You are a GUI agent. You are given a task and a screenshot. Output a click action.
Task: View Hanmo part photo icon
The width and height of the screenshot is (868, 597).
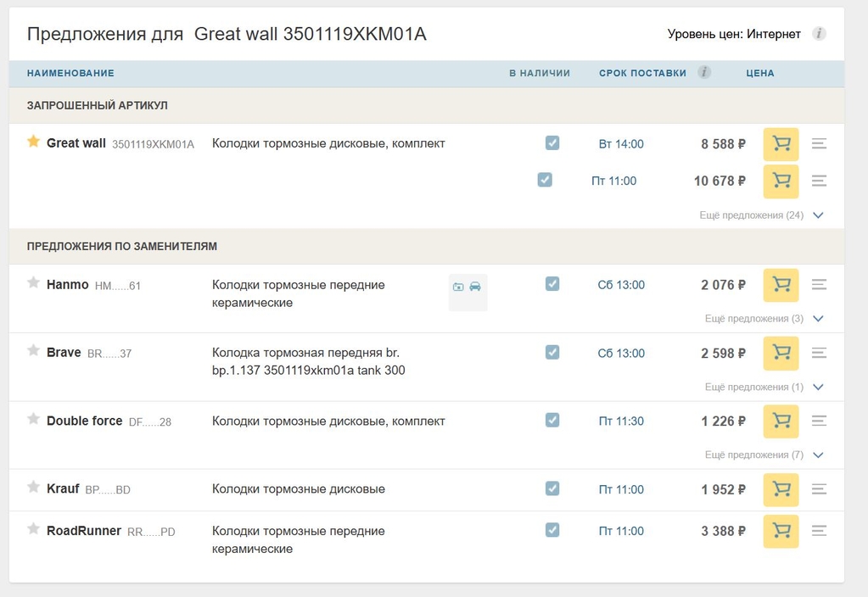(458, 287)
